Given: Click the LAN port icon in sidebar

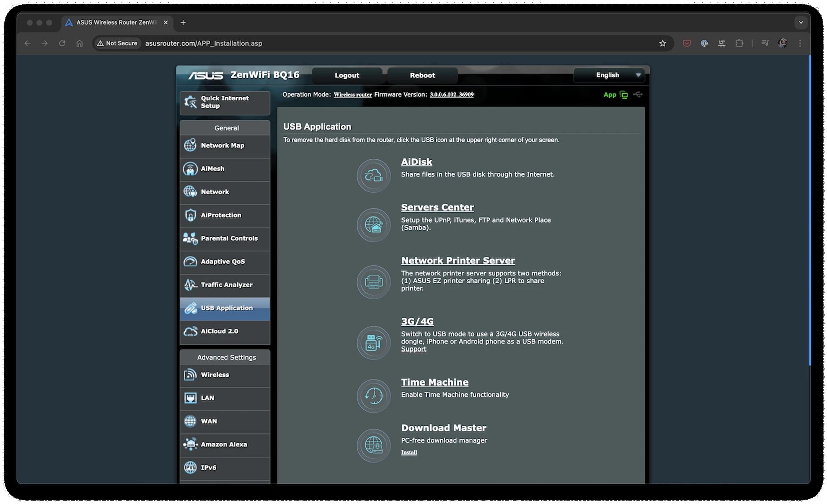Looking at the screenshot, I should point(190,398).
